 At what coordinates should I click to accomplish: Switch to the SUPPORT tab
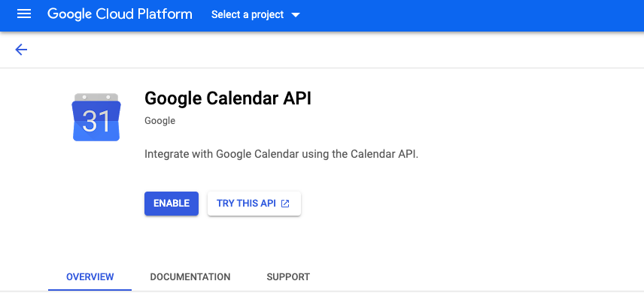(x=288, y=277)
